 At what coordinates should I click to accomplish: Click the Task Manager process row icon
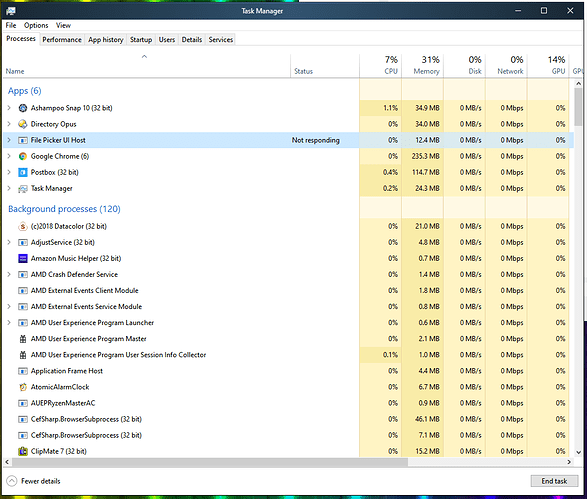23,188
